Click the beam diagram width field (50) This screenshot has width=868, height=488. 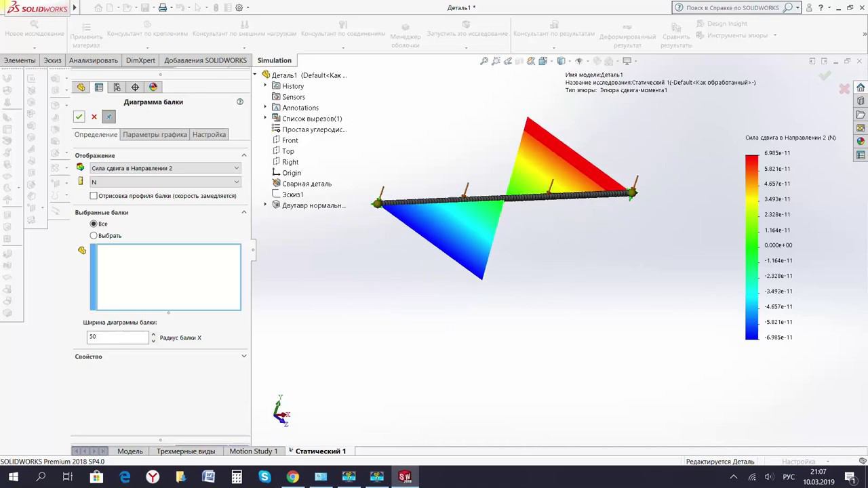[x=118, y=337]
